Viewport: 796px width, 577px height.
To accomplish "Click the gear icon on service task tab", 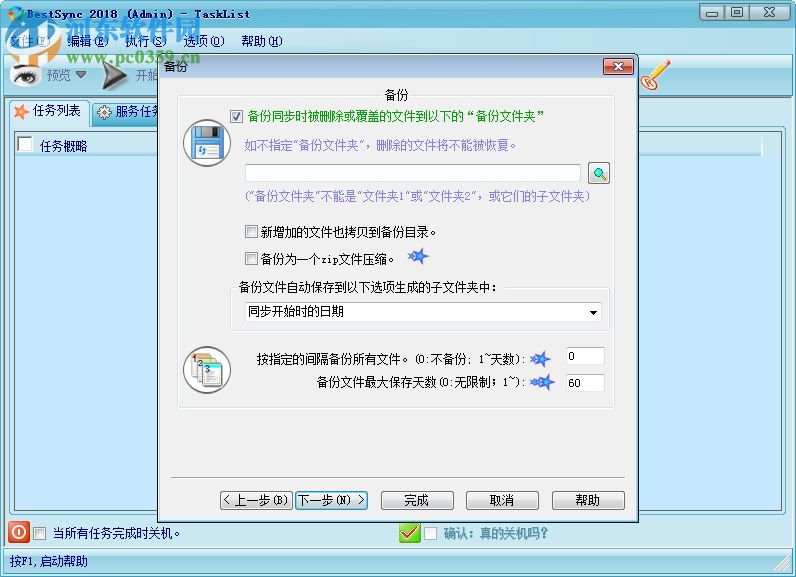I will tap(104, 112).
